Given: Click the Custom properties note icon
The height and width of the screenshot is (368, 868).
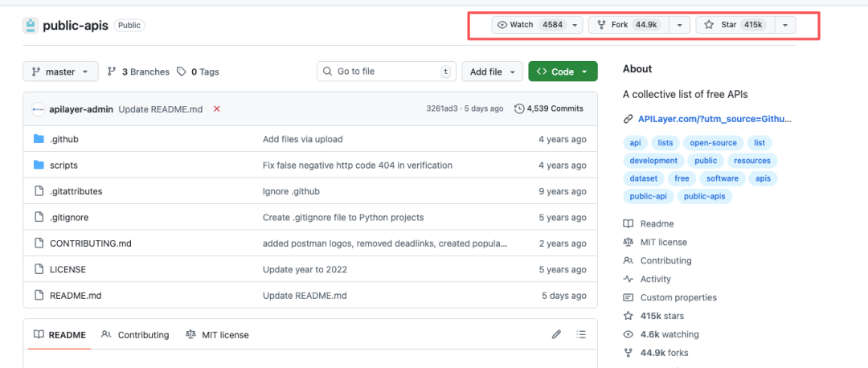Looking at the screenshot, I should (628, 297).
